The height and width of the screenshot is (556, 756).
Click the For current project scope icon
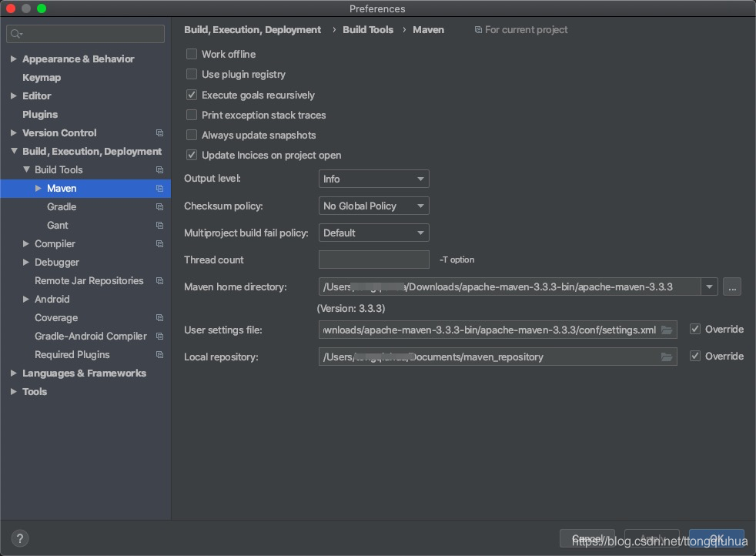[480, 29]
